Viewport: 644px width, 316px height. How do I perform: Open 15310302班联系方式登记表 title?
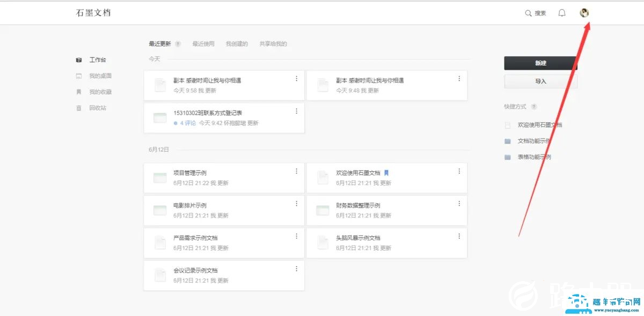click(208, 113)
